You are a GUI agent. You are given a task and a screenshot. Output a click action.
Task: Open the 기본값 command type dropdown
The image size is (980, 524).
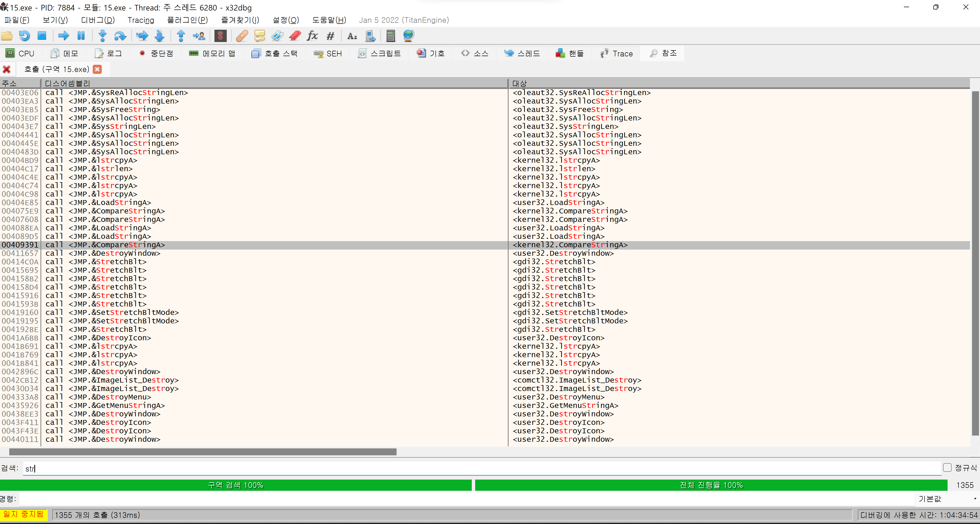coord(947,498)
